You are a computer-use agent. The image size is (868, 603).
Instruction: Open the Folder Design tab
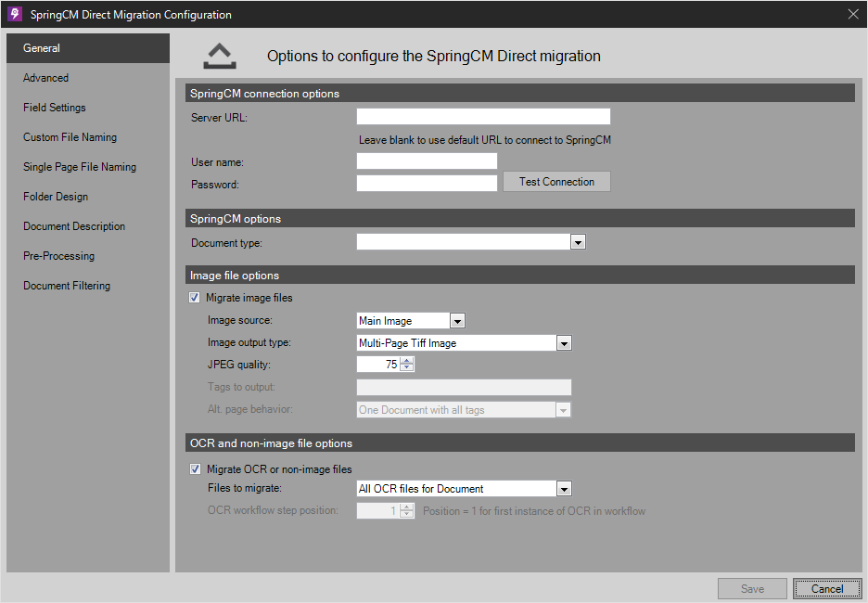tap(88, 197)
